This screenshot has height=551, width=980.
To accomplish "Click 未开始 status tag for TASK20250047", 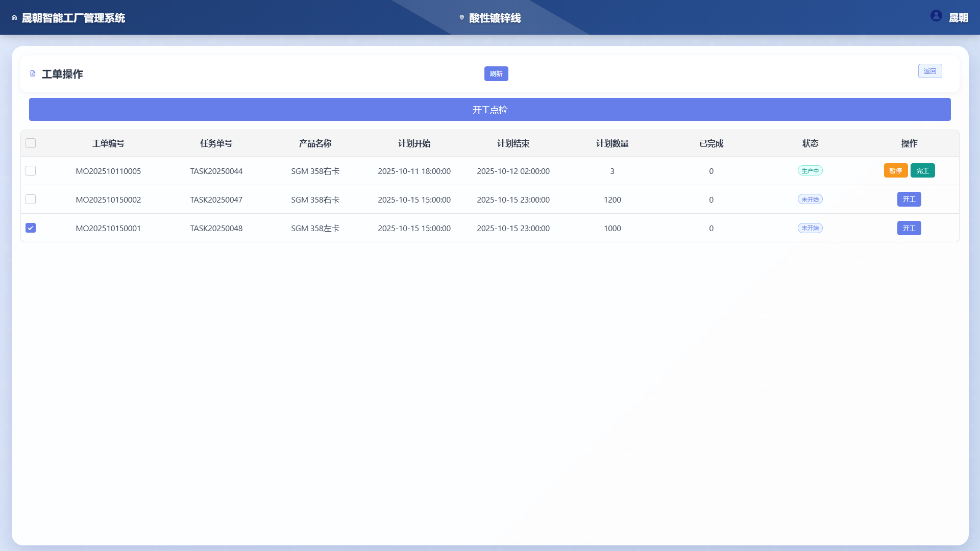I will (x=810, y=199).
